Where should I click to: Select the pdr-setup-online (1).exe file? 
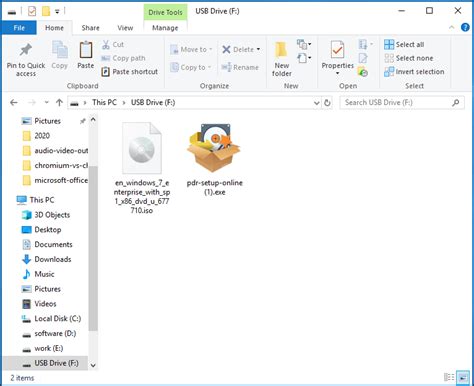215,159
